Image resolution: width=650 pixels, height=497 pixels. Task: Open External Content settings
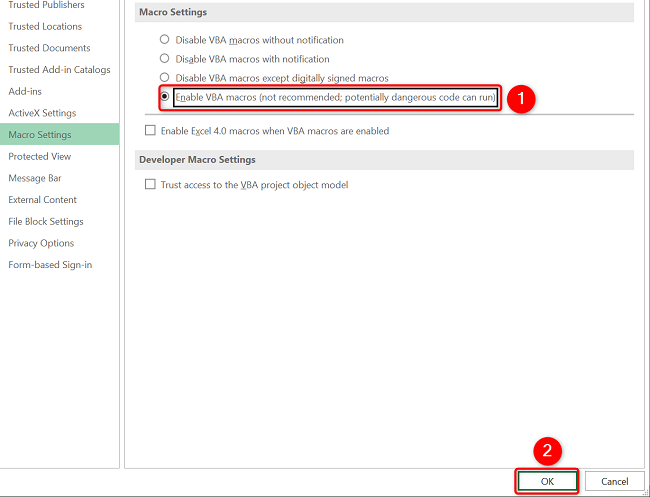coord(43,200)
